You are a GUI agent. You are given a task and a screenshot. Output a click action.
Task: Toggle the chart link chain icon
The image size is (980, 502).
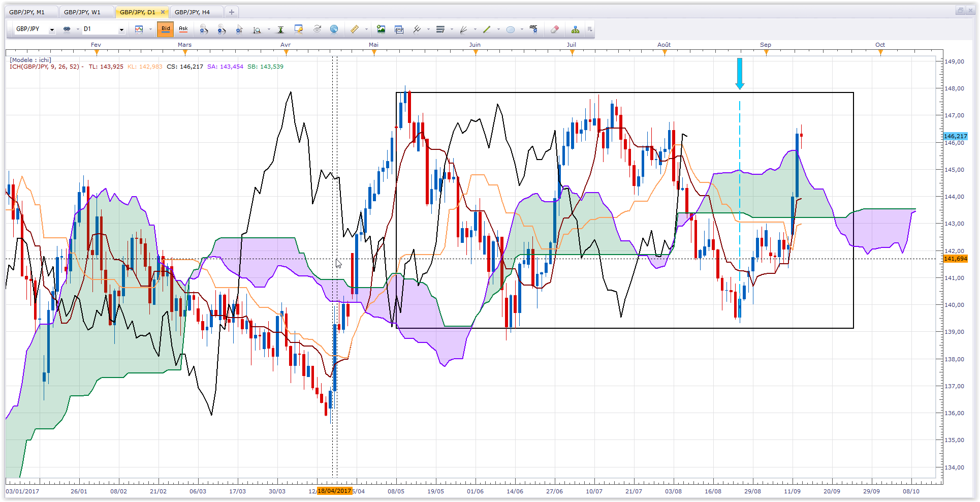(x=67, y=29)
